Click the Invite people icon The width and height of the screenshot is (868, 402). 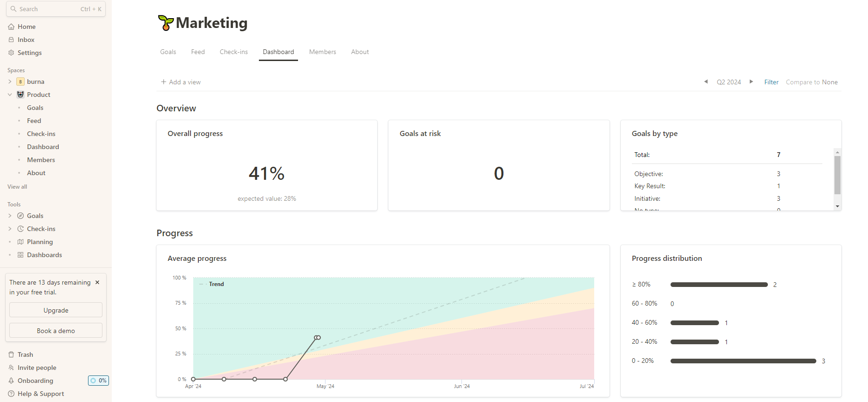click(x=11, y=368)
